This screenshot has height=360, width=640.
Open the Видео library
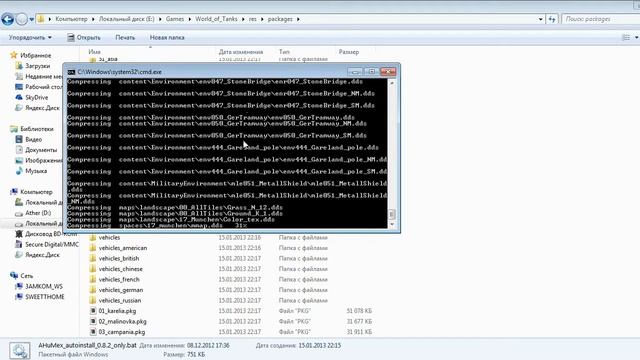[33, 140]
